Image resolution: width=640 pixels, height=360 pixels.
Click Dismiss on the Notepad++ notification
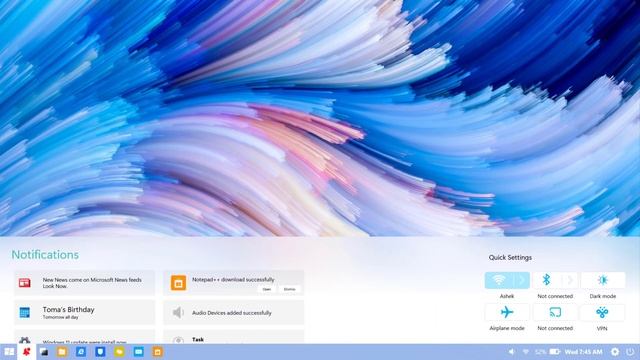coord(289,289)
